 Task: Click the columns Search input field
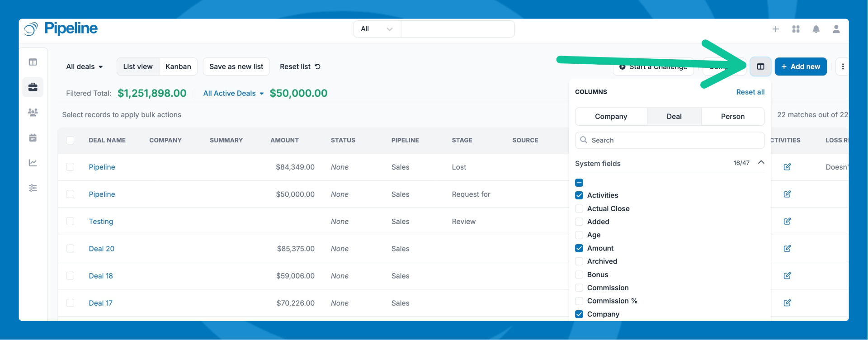coord(670,140)
